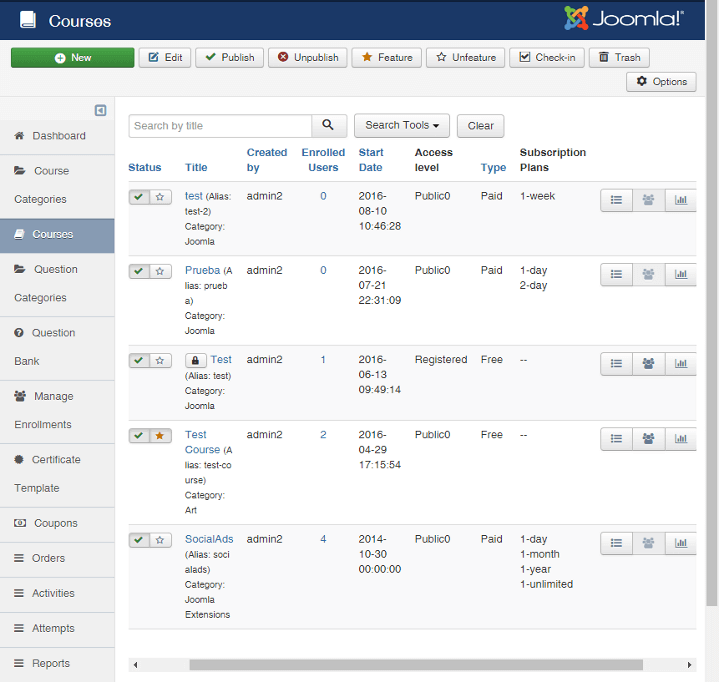Open Reports in the sidebar
The image size is (719, 682).
point(57,664)
